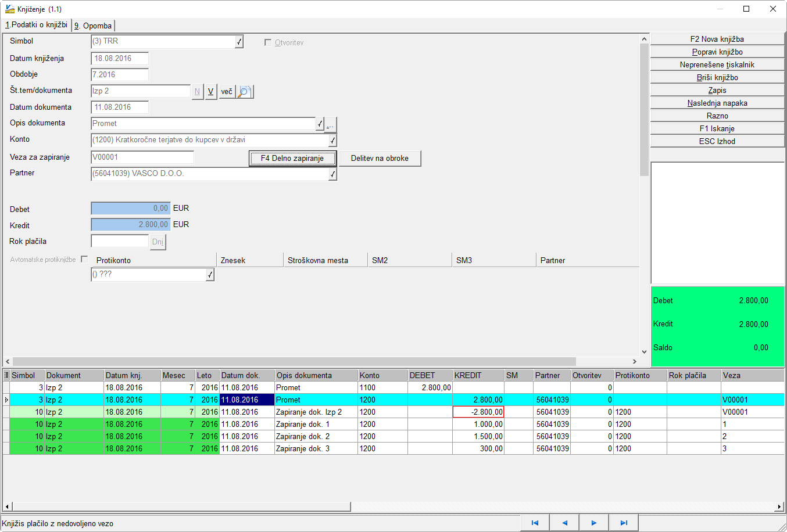Click the Saldo 0,00 summary value
Screen dimensions: 787x532
[x=761, y=347]
